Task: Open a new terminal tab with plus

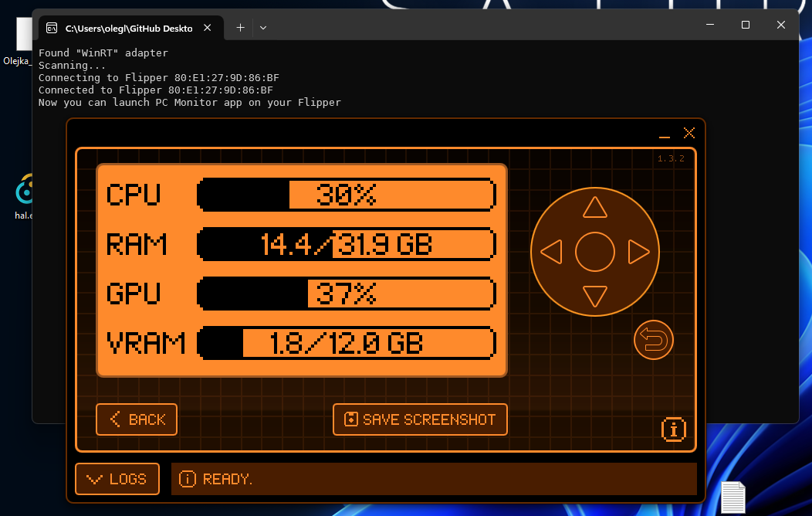Action: coord(240,28)
